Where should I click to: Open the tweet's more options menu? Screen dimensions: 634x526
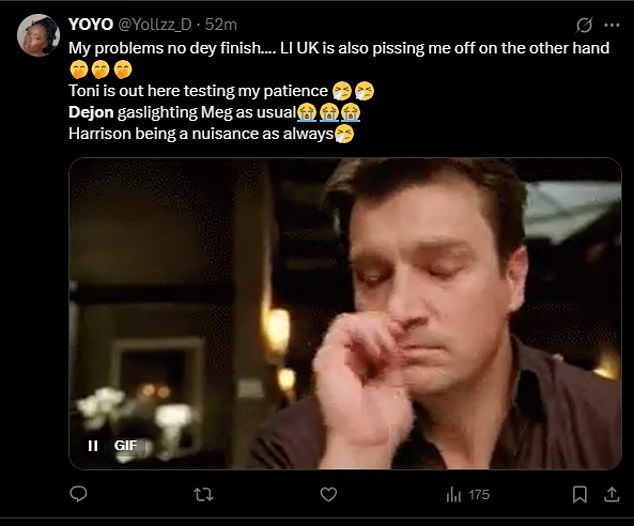612,24
